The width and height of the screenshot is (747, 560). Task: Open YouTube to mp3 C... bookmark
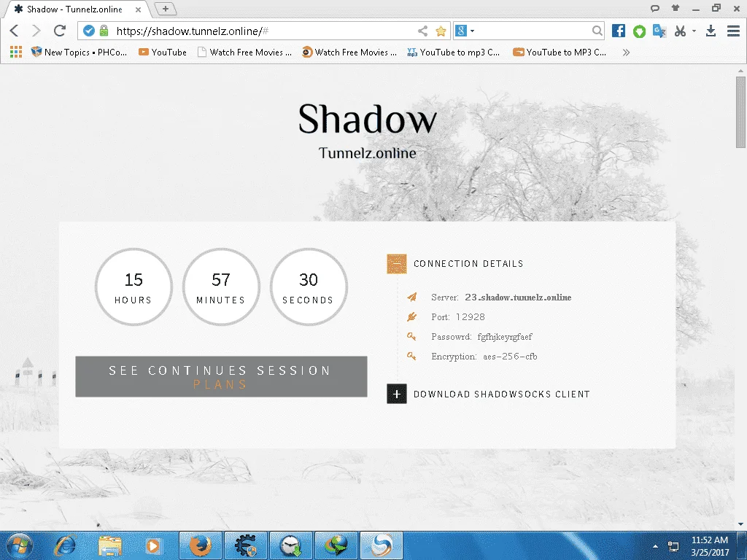pyautogui.click(x=454, y=52)
